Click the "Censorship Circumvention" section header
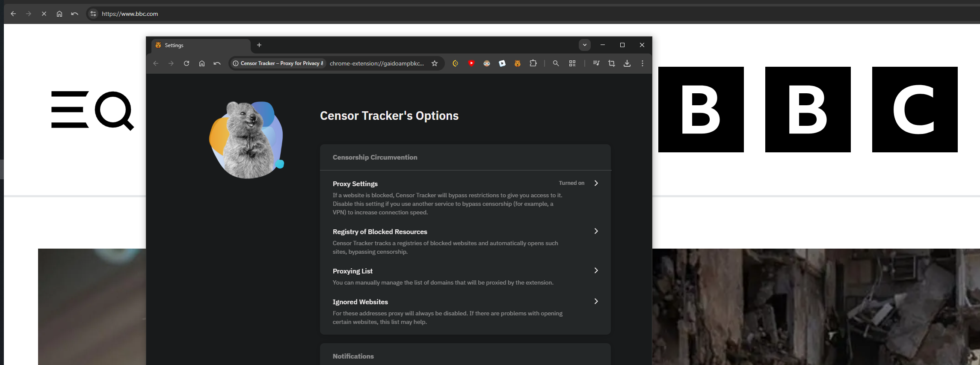The width and height of the screenshot is (980, 365). point(375,157)
